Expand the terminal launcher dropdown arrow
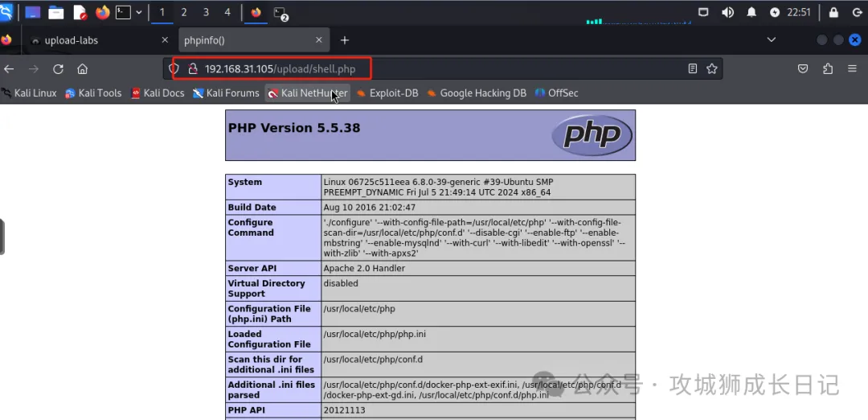The image size is (868, 420). (x=139, y=12)
